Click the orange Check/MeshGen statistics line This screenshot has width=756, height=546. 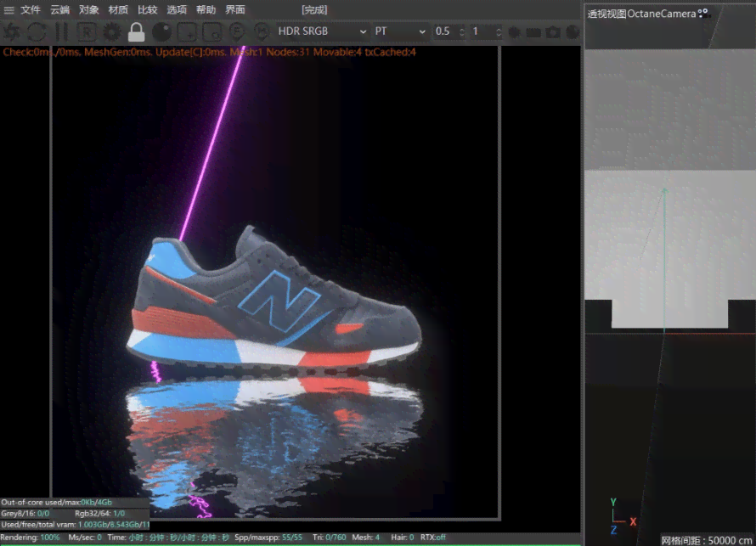pos(209,52)
